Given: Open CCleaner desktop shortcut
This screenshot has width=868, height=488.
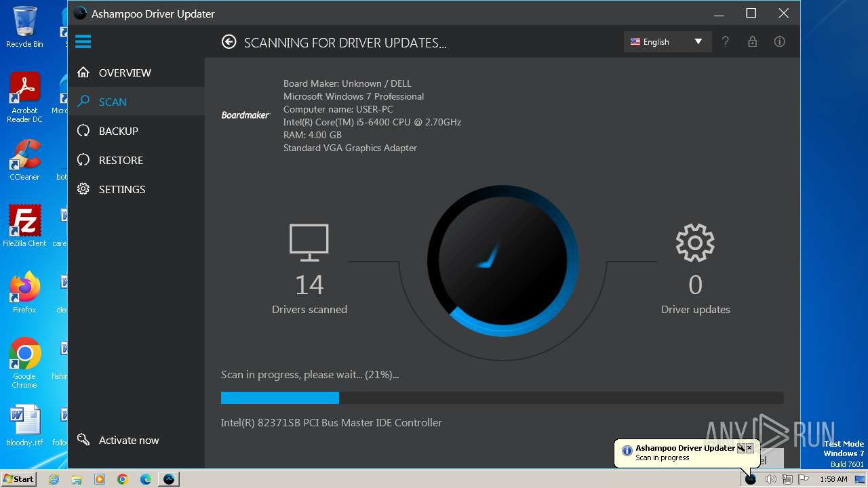Looking at the screenshot, I should [24, 160].
